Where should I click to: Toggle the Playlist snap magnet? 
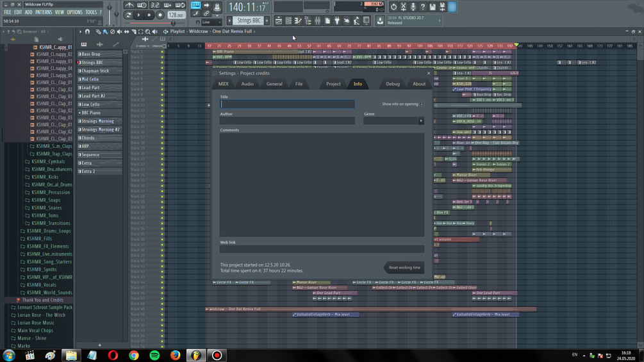point(87,31)
